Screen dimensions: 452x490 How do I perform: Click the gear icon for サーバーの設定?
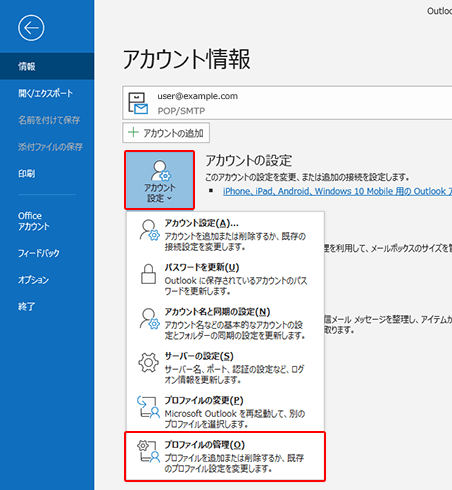(148, 362)
